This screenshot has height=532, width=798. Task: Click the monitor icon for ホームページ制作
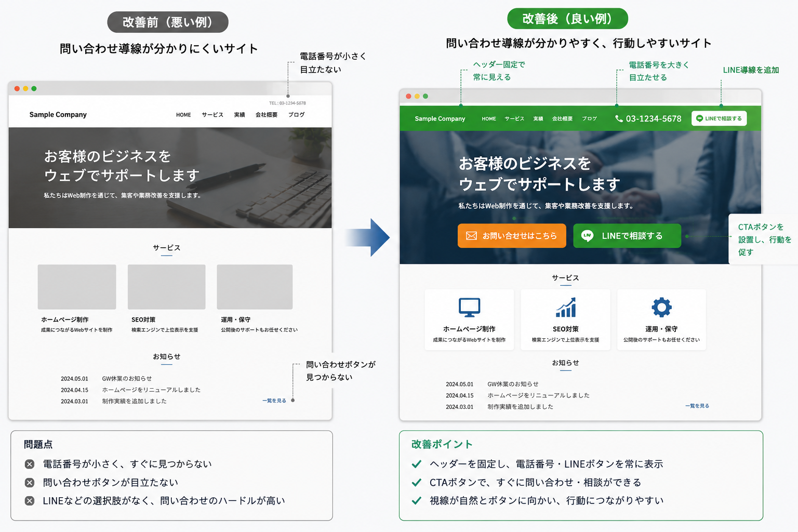[469, 308]
